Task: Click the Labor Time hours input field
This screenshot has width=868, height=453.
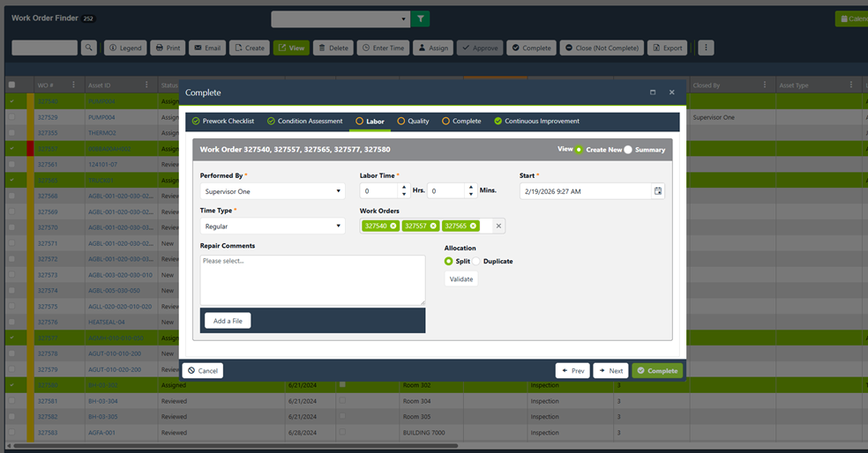Action: click(x=379, y=191)
